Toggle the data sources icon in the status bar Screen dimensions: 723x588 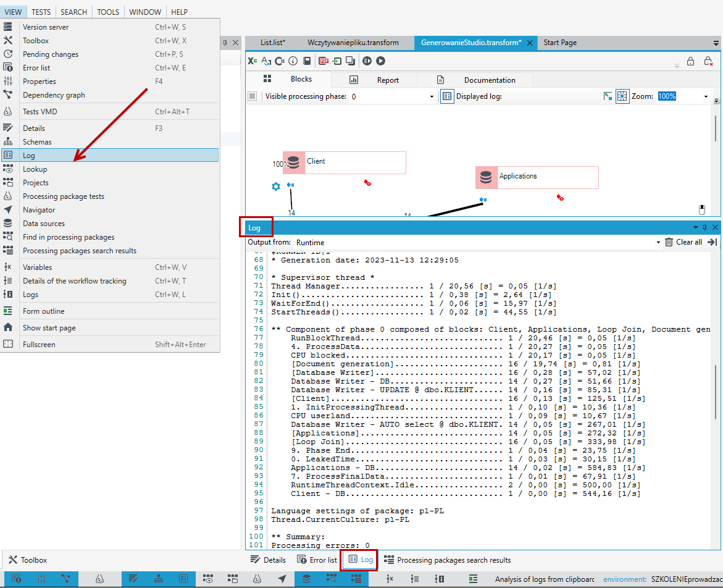pos(307,579)
